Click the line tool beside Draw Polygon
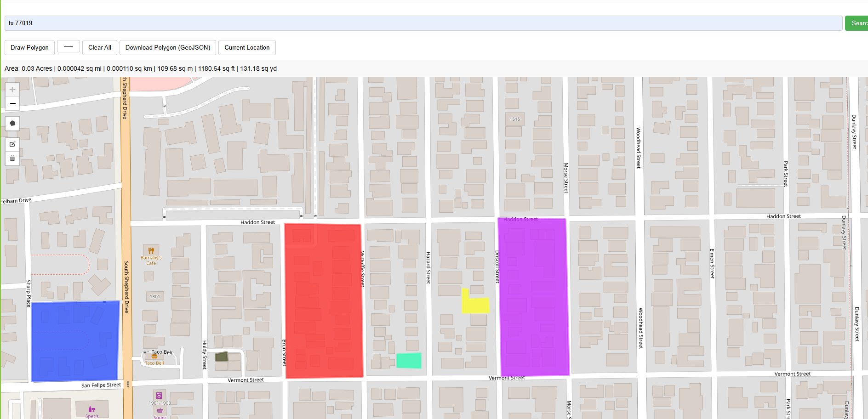 69,47
